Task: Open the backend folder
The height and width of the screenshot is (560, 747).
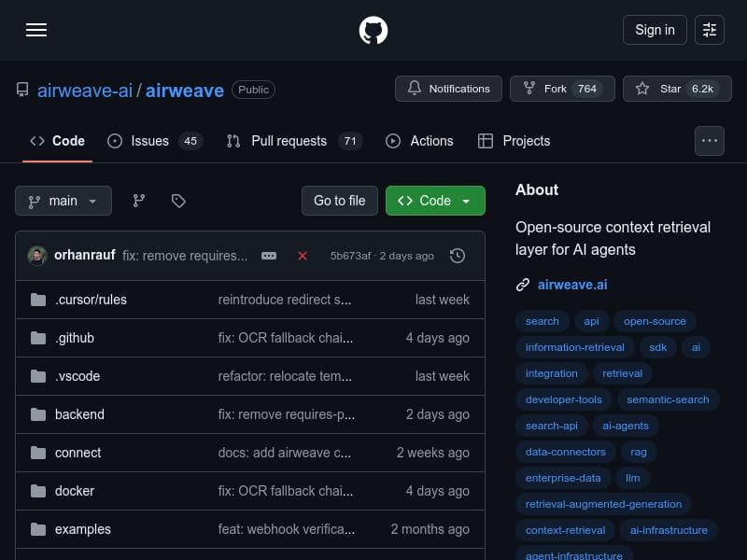Action: pos(79,414)
